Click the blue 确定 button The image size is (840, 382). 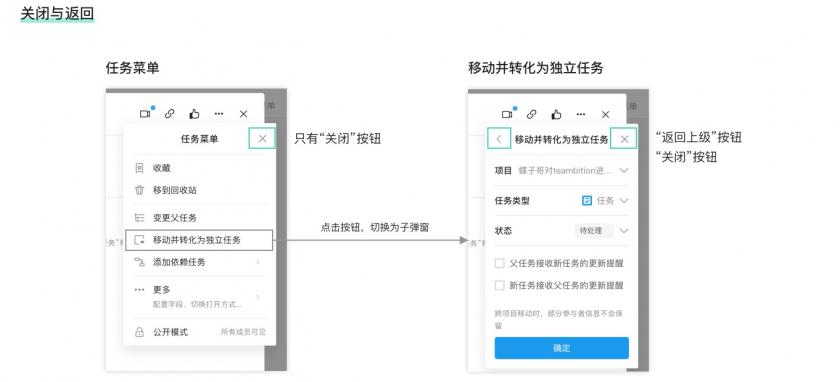point(561,348)
